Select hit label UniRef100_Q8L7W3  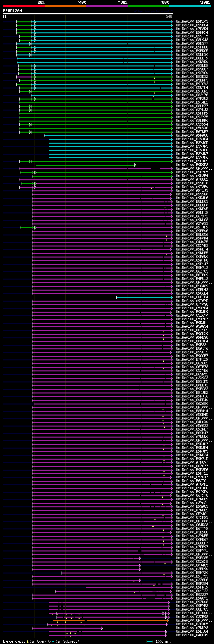pyautogui.click(x=192, y=609)
